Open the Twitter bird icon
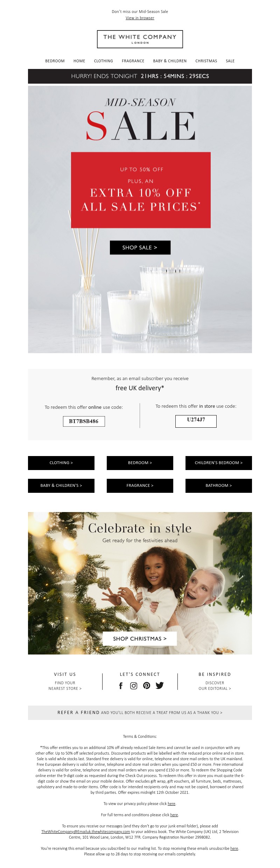 pyautogui.click(x=160, y=685)
